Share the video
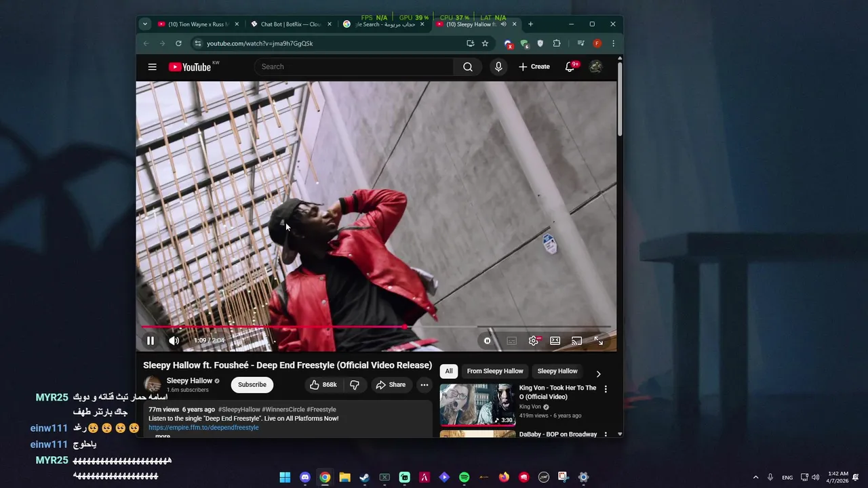This screenshot has height=488, width=868. tap(391, 384)
